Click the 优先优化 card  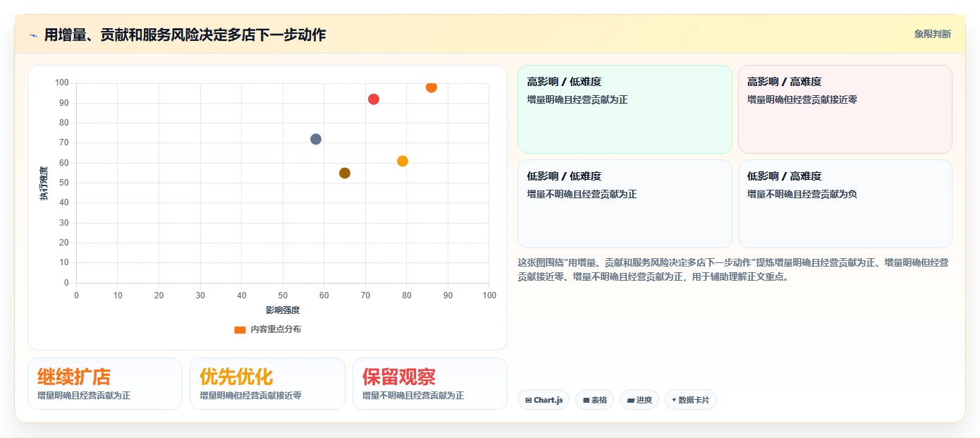click(267, 384)
